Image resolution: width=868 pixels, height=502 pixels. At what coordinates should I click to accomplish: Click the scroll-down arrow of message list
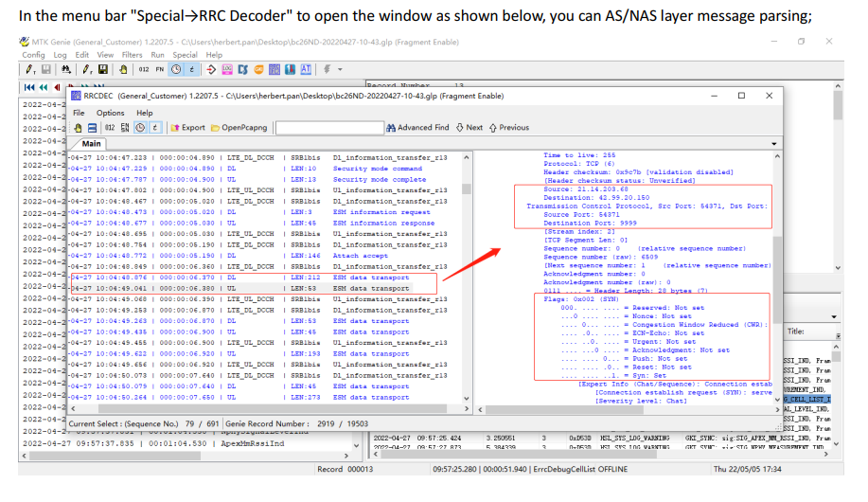466,399
